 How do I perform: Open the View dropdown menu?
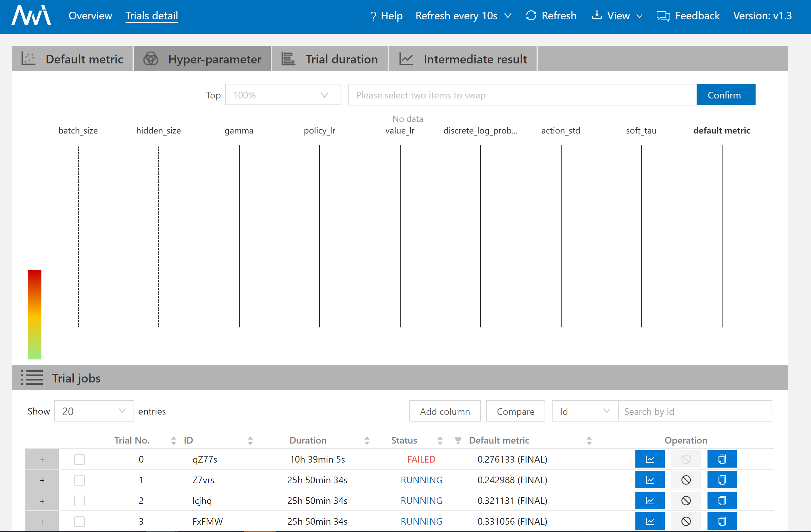click(x=617, y=16)
